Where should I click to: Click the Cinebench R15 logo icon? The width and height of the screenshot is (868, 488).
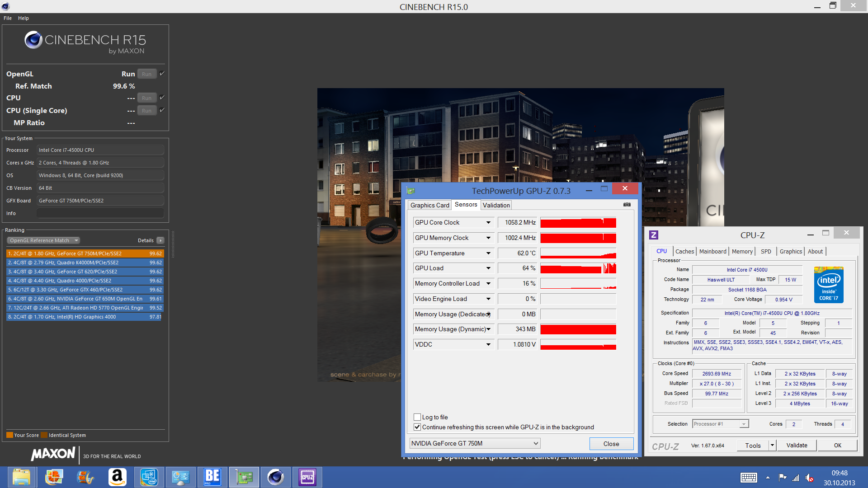coord(33,40)
